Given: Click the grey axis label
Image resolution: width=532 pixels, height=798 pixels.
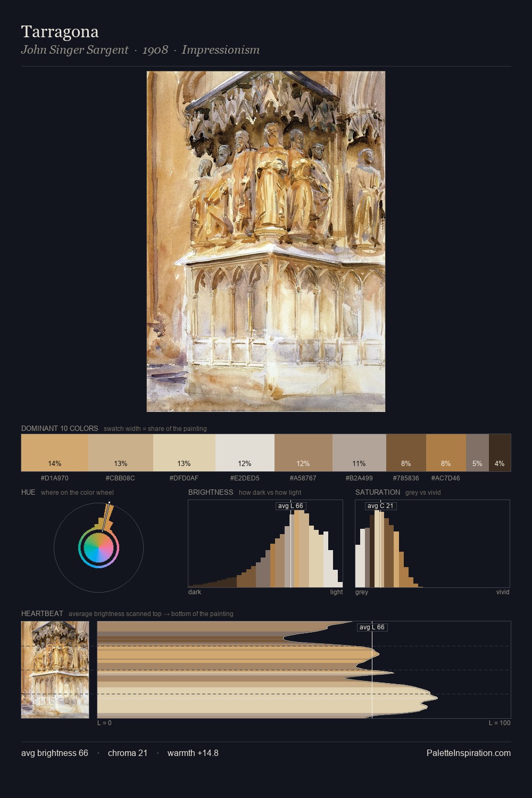Looking at the screenshot, I should point(362,592).
